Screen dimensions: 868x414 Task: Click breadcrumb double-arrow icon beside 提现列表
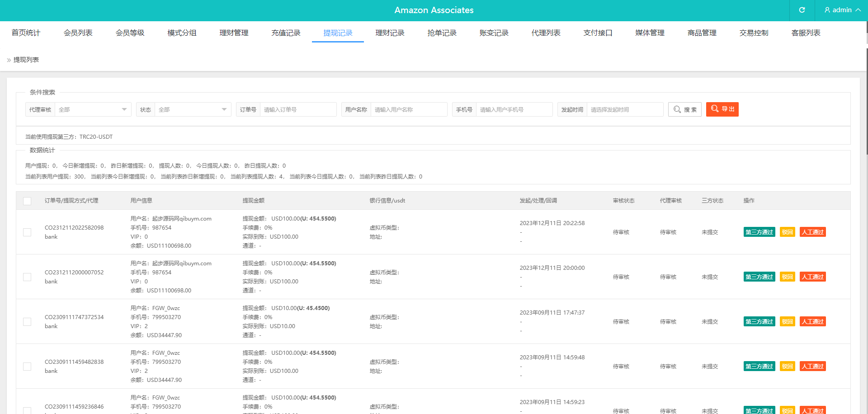tap(9, 60)
